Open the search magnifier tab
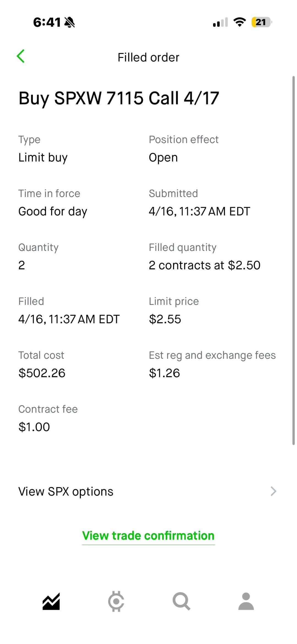 point(181,601)
